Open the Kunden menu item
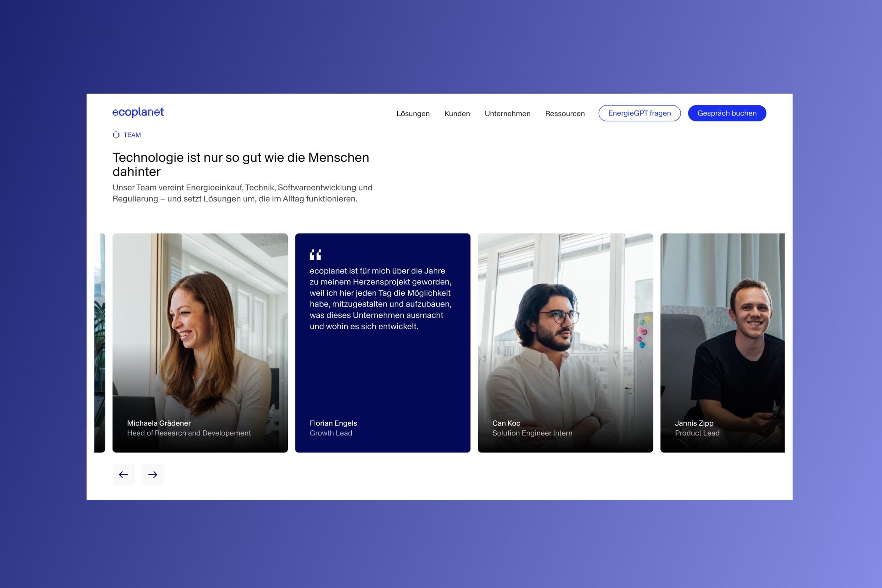Image resolution: width=882 pixels, height=588 pixels. (457, 113)
